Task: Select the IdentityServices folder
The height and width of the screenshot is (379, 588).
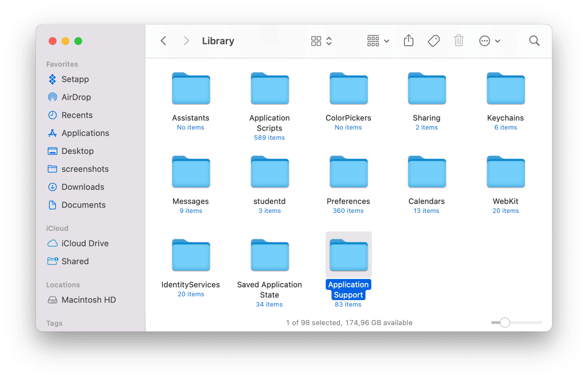Action: pos(191,255)
